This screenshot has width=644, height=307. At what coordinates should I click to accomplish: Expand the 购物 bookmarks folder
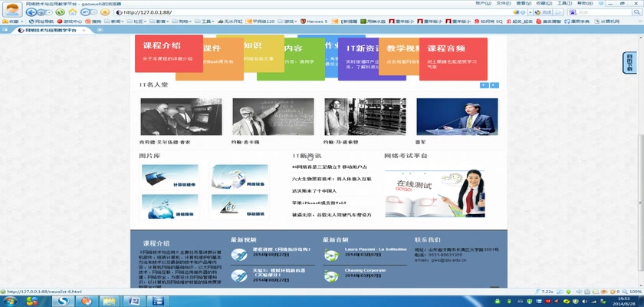click(182, 21)
